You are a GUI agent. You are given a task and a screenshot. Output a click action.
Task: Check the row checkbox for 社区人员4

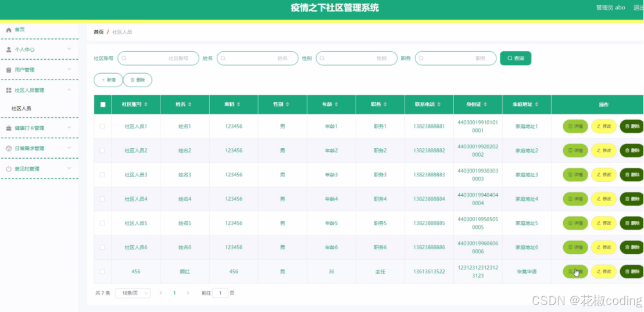point(102,199)
